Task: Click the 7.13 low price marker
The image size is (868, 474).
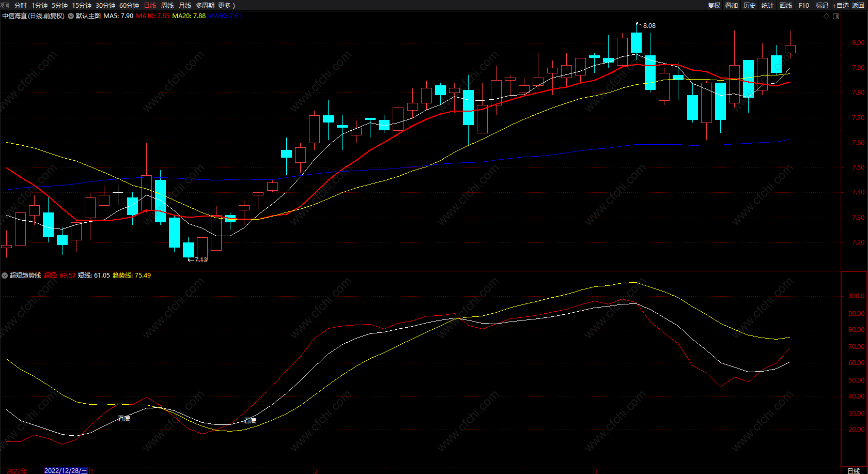Action: 201,260
